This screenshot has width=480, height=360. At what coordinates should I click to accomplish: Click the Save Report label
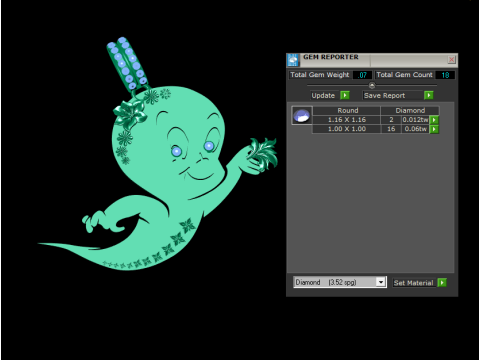tap(384, 96)
